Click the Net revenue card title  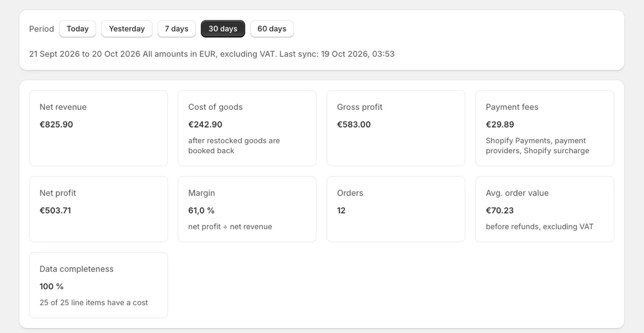tap(63, 107)
